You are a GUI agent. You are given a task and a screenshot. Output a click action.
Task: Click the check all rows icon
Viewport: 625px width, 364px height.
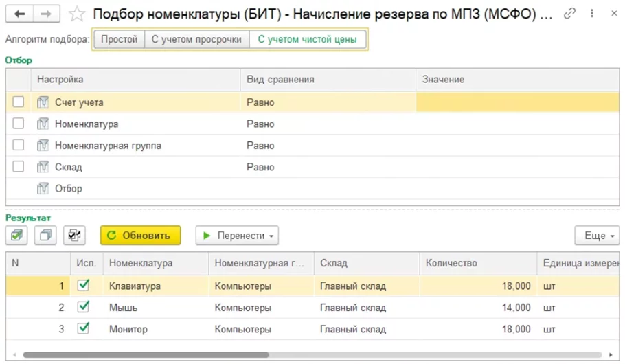(16, 236)
